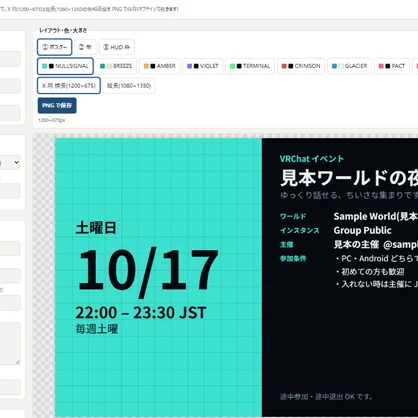Click the 途中参加・途中退出 OK です footer text

pyautogui.click(x=326, y=397)
